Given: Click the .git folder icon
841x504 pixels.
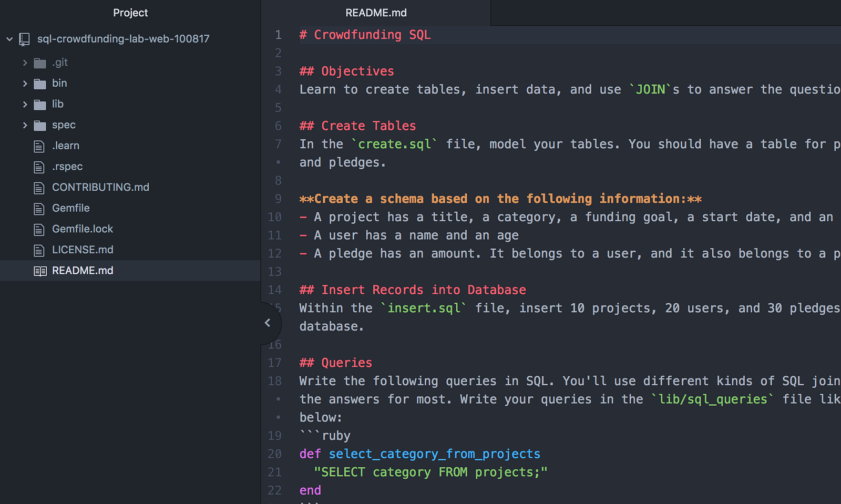Looking at the screenshot, I should 40,63.
